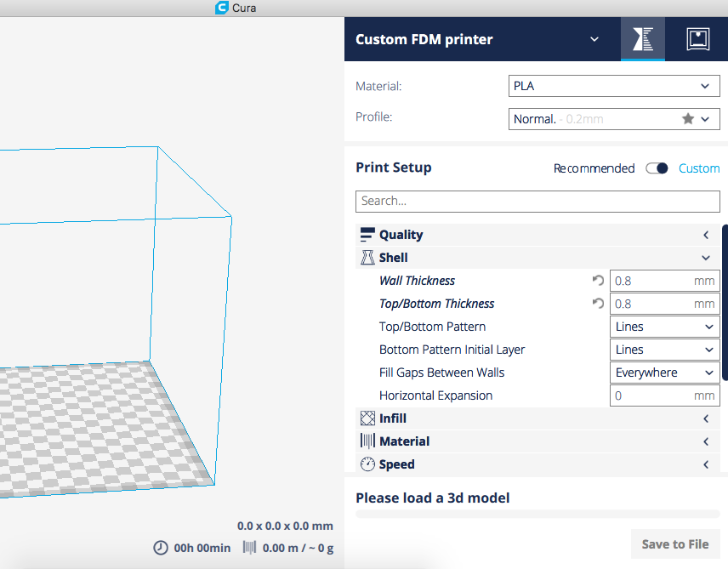Reset Wall Thickness with revert arrow

(x=598, y=281)
